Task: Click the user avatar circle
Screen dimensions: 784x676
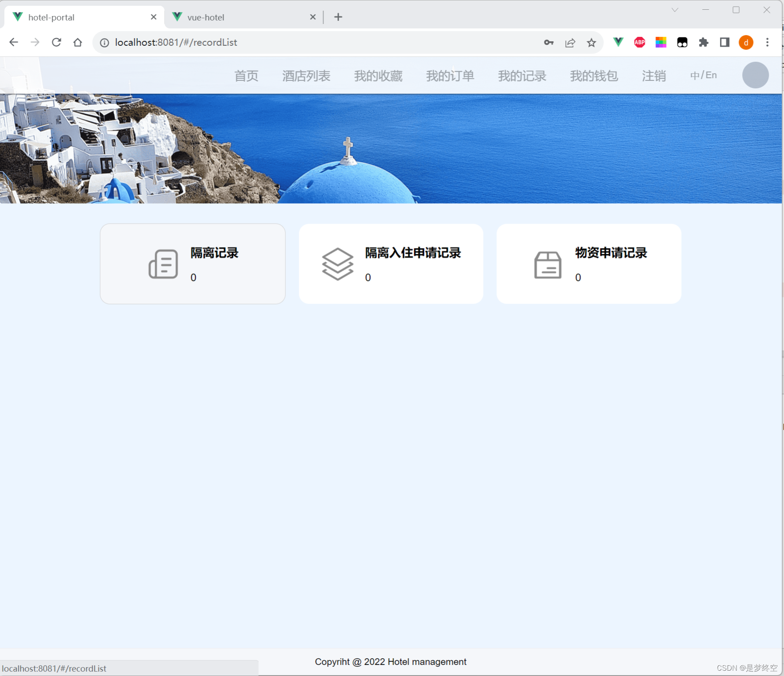Action: click(x=756, y=75)
